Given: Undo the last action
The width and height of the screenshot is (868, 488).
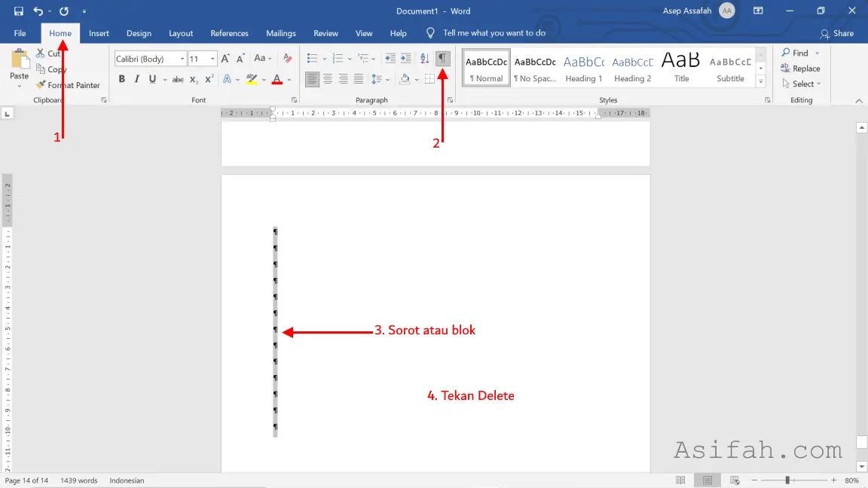Looking at the screenshot, I should click(x=38, y=11).
